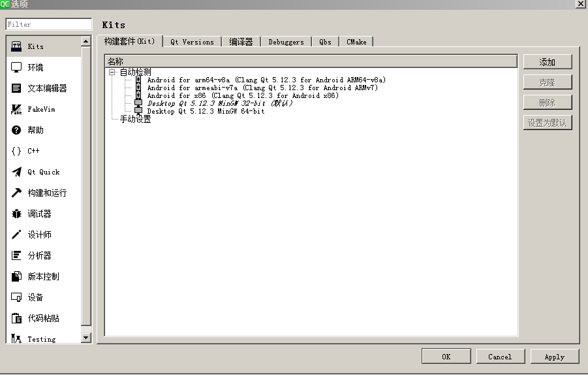Click the Android arm64-v8a kit device icon
588x375 pixels.
coord(138,80)
